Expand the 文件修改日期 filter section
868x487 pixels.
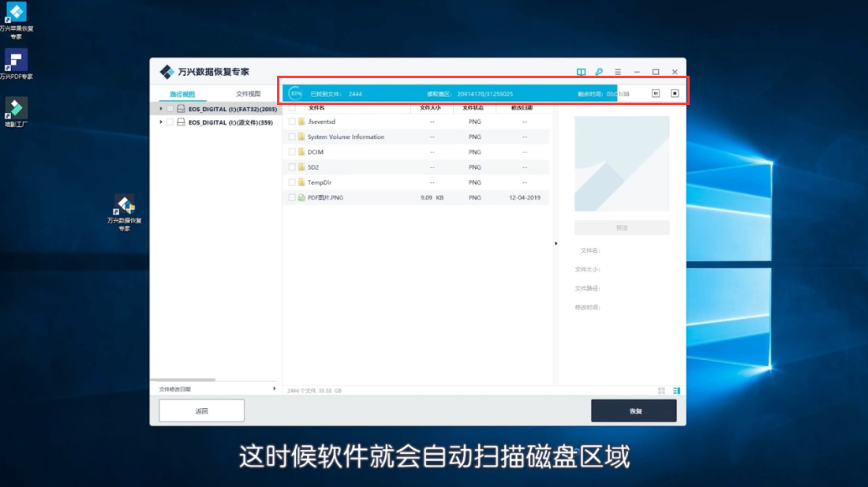(275, 389)
